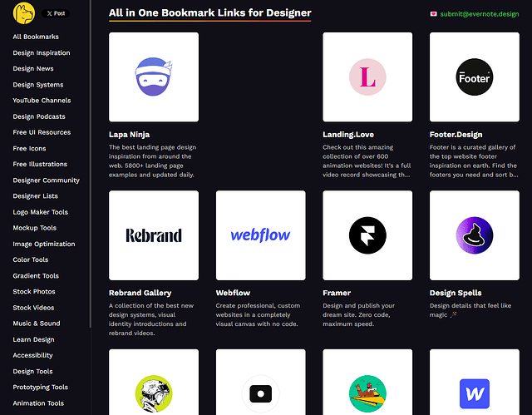Select All Bookmarks in the sidebar
The height and width of the screenshot is (415, 532).
tap(36, 37)
